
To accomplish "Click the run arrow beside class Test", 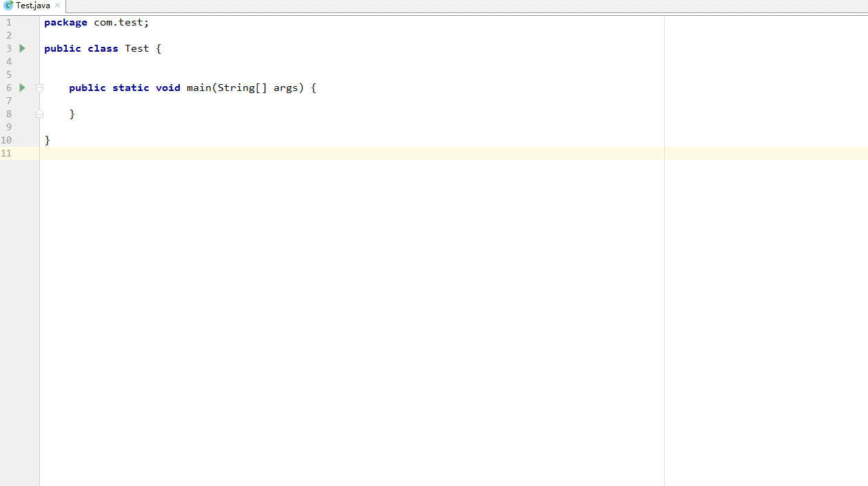I will (22, 48).
